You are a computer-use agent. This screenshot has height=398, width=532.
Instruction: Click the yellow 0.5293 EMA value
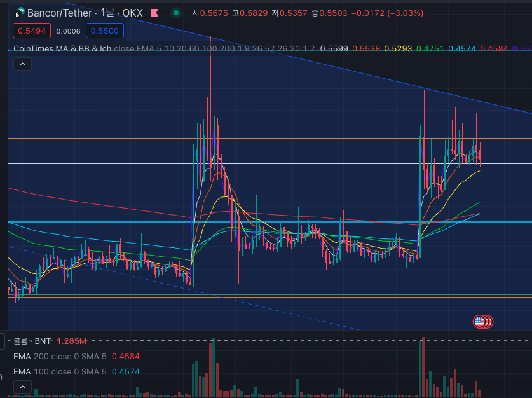398,48
